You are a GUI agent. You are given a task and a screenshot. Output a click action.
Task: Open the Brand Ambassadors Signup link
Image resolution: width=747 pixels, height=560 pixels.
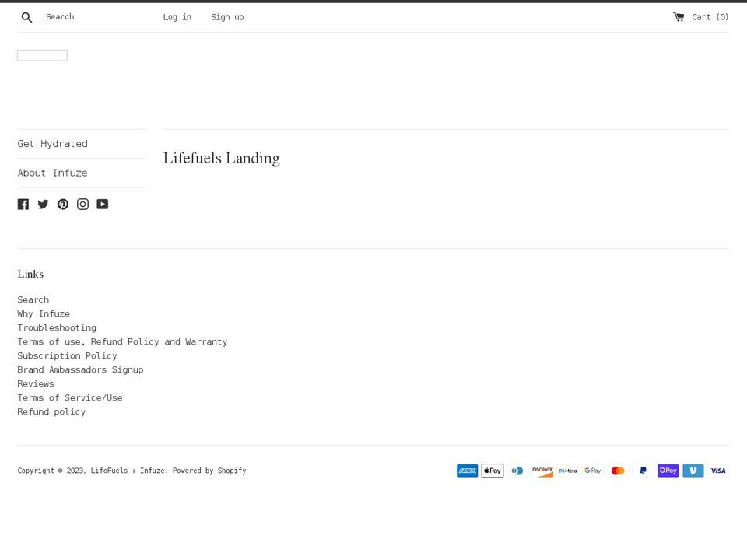[x=80, y=369]
